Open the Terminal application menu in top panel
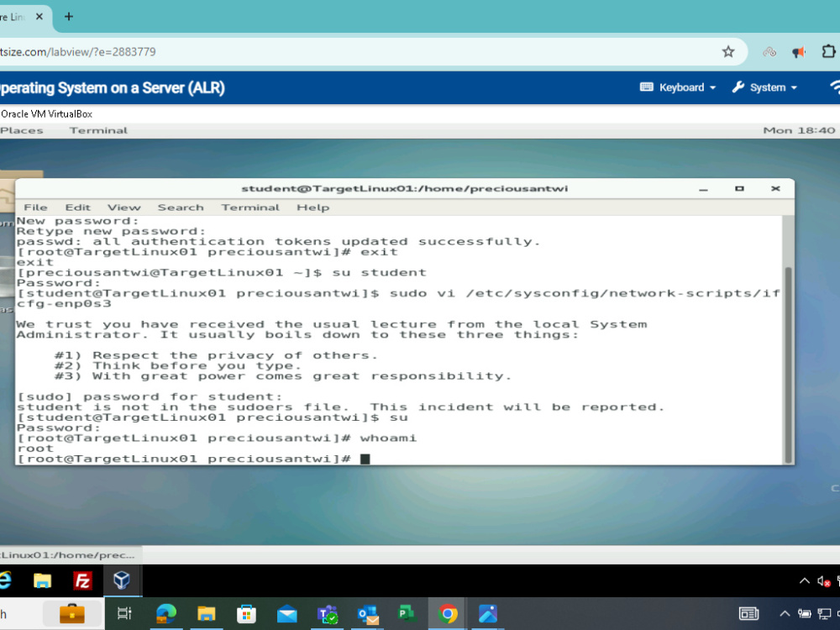 (98, 130)
